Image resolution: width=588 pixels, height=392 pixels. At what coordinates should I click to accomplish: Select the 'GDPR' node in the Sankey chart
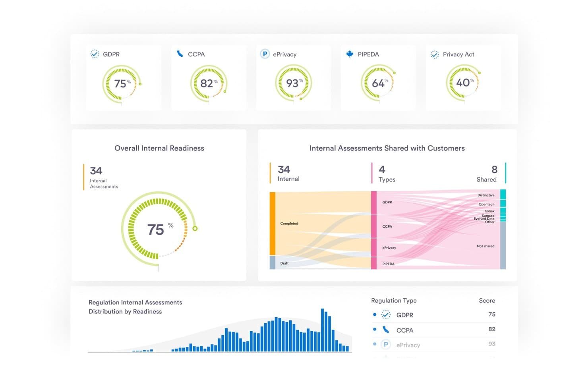(x=374, y=203)
